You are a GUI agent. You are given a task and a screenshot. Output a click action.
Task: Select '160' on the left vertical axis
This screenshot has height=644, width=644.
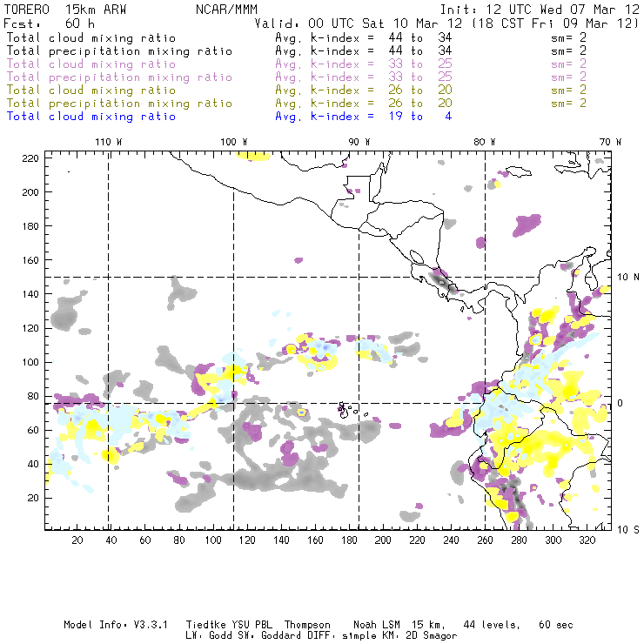30,260
